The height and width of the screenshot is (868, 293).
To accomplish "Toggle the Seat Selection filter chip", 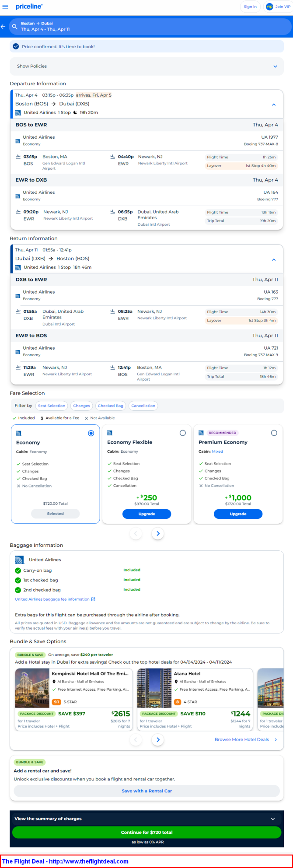I will [x=52, y=406].
